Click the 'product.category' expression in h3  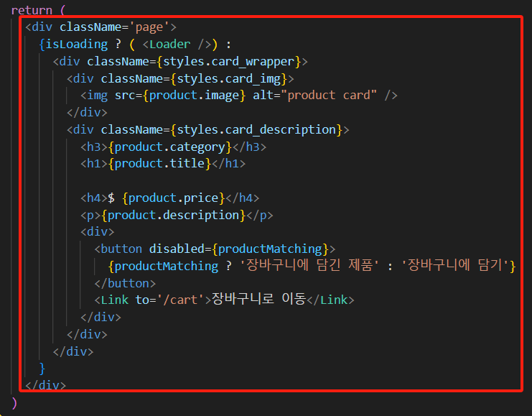pyautogui.click(x=170, y=147)
